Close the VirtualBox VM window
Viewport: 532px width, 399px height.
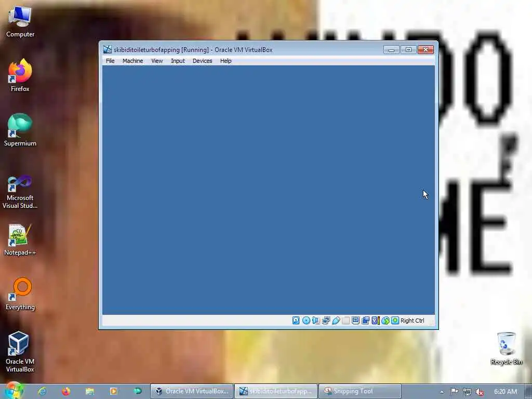click(x=425, y=49)
